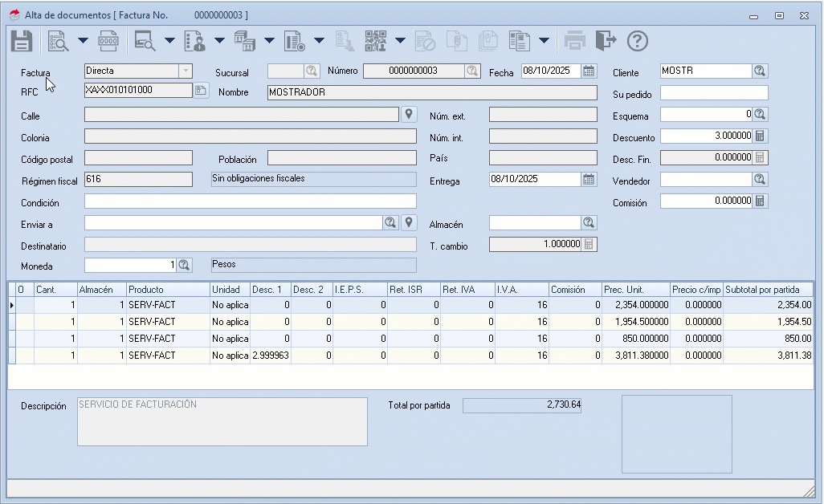
Task: Select the row with subtotal 850.00
Action: (411, 339)
